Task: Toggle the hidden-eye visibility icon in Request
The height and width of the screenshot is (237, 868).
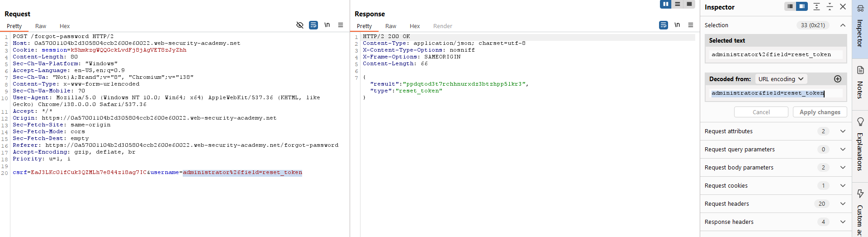Action: [299, 25]
